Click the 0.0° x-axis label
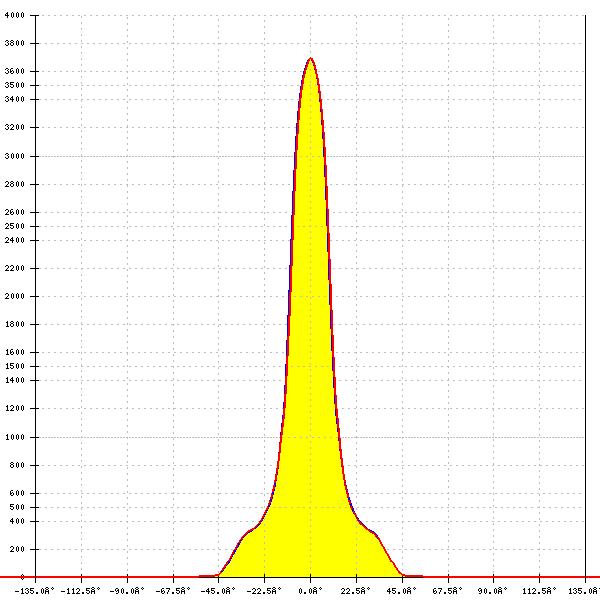 point(310,591)
